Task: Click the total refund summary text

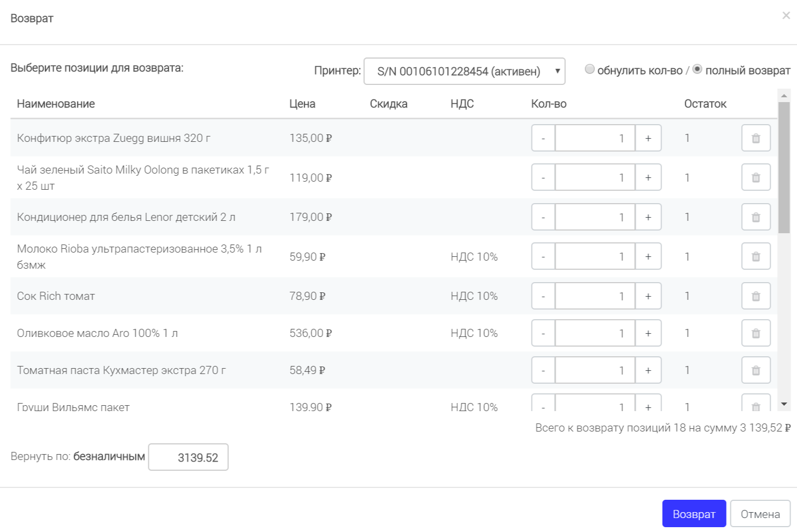Action: 663,428
